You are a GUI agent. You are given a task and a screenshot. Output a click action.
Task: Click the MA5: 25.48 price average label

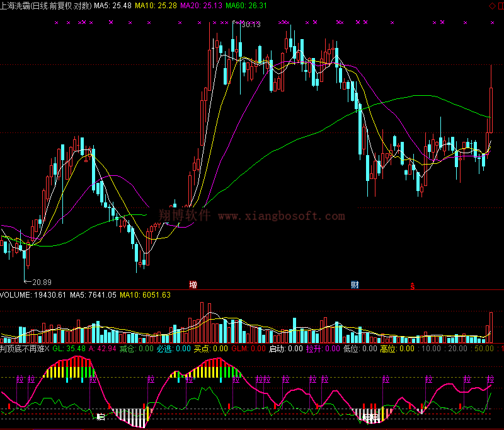coord(113,6)
